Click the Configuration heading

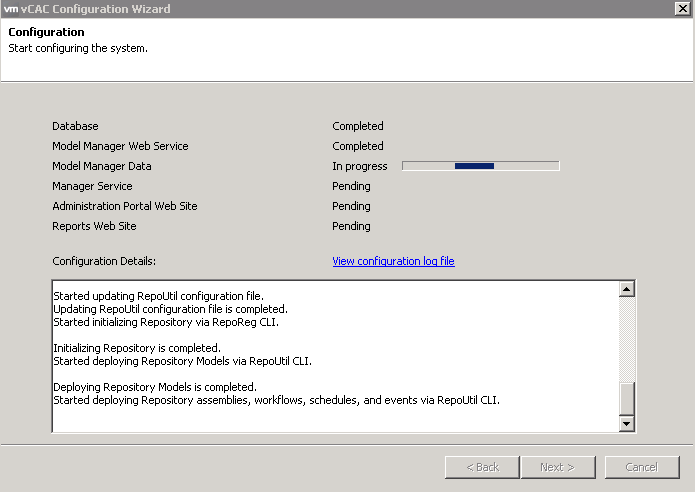coord(46,32)
